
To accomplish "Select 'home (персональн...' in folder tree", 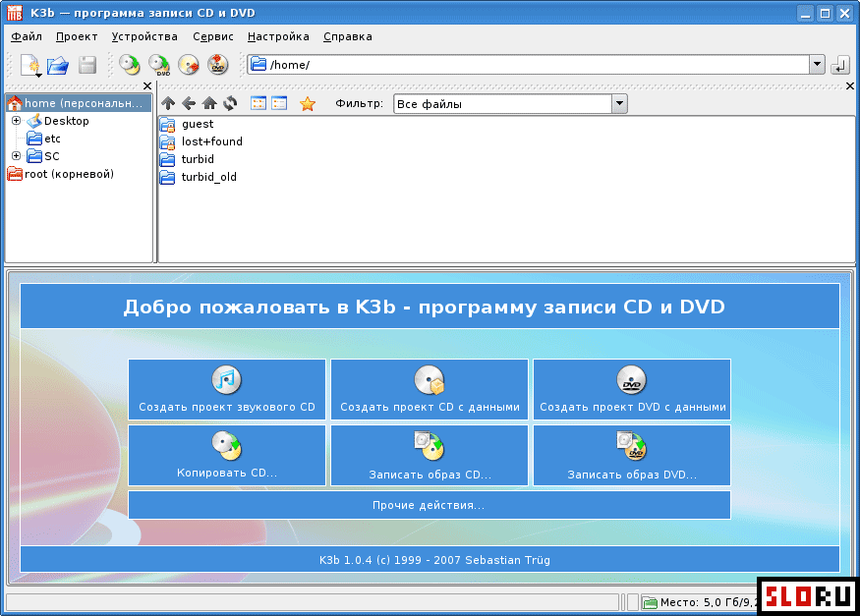I will coord(79,103).
